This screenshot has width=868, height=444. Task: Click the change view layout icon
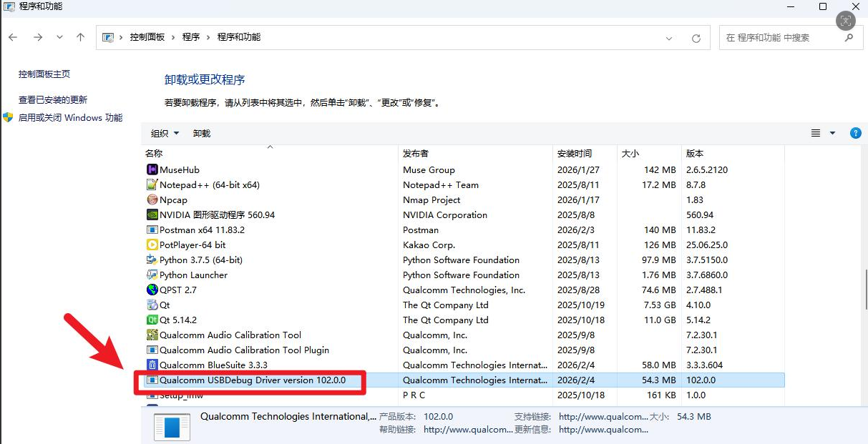point(816,133)
